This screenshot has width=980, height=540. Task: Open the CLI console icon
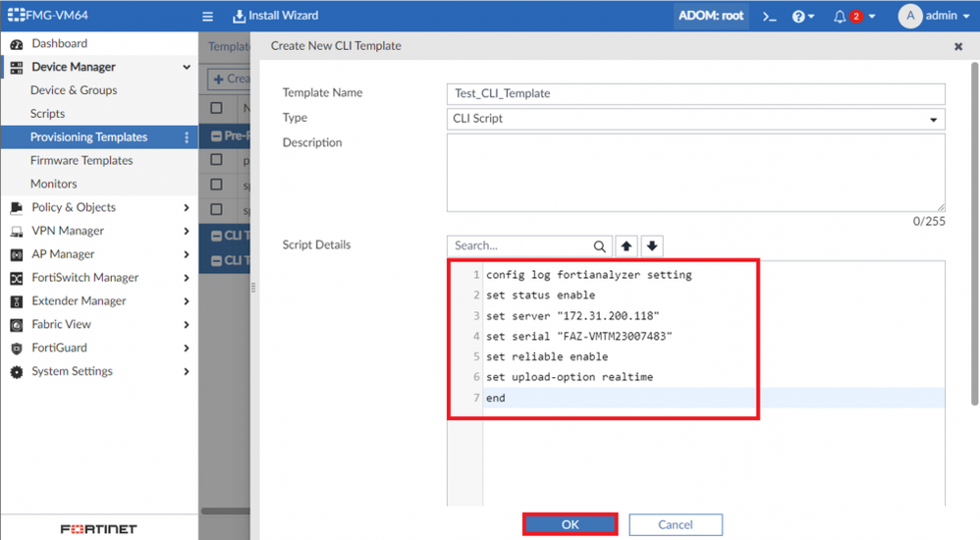point(770,17)
